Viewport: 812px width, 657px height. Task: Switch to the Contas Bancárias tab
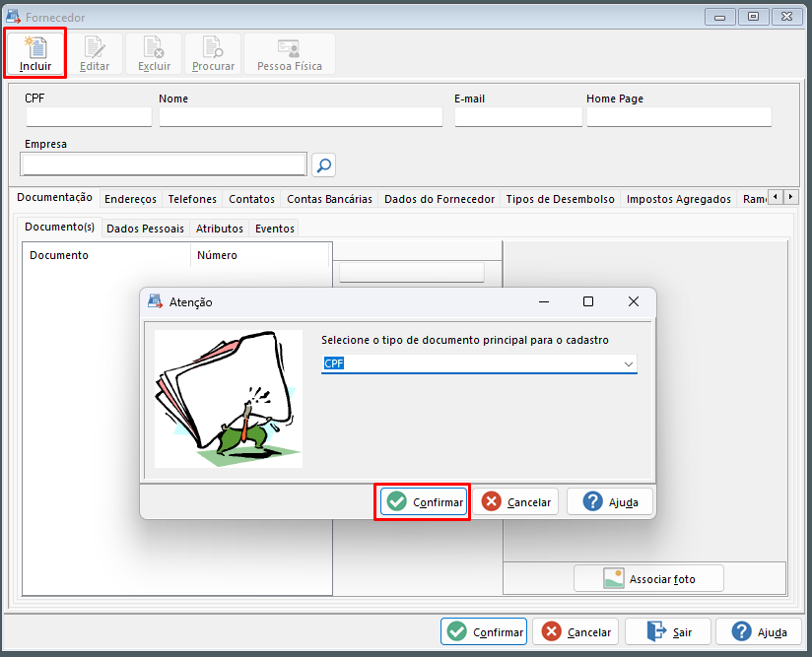click(329, 199)
